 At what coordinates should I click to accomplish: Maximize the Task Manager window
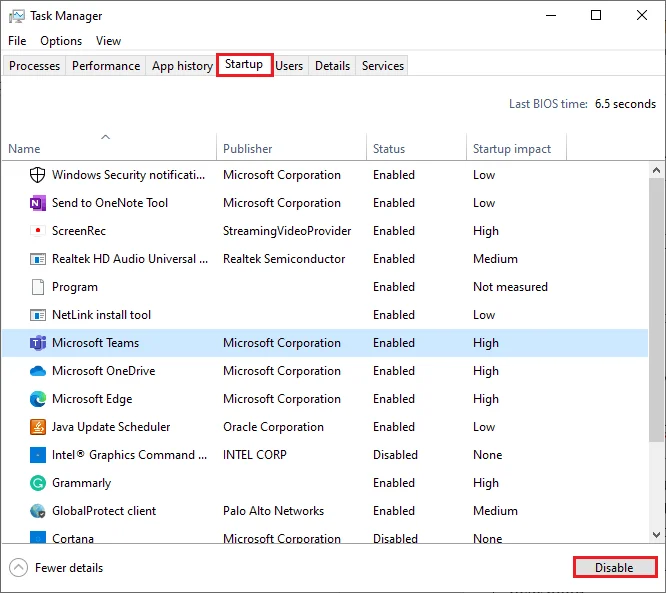(596, 15)
